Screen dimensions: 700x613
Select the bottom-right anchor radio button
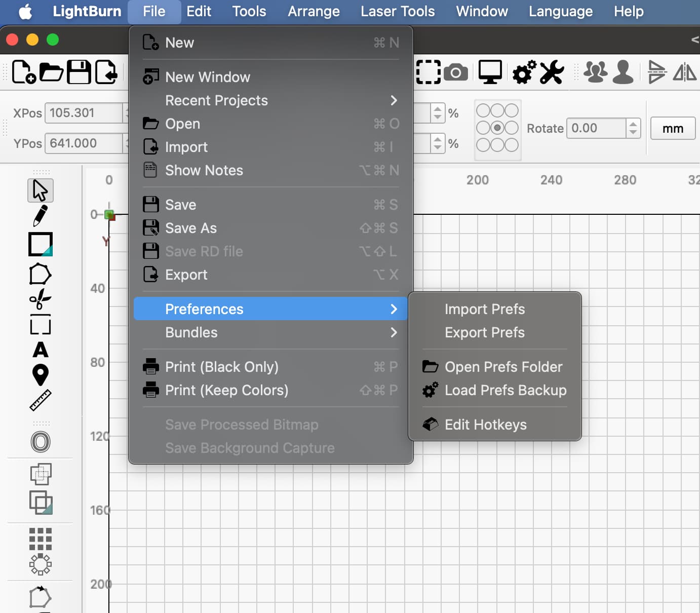coord(512,145)
